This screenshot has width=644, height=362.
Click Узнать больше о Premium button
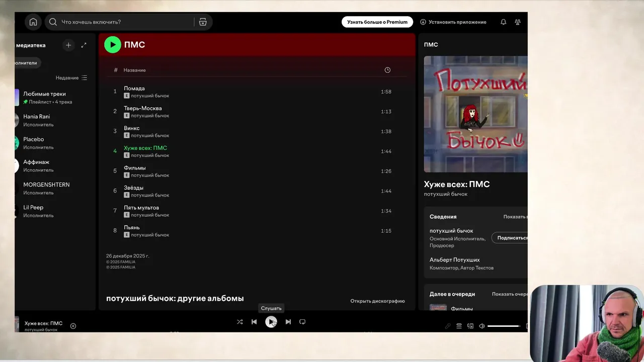pyautogui.click(x=377, y=22)
